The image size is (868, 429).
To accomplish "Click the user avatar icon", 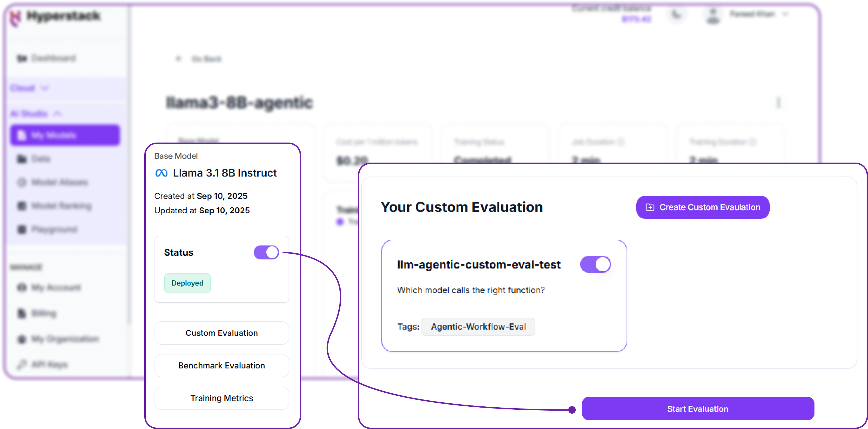I will pyautogui.click(x=713, y=16).
